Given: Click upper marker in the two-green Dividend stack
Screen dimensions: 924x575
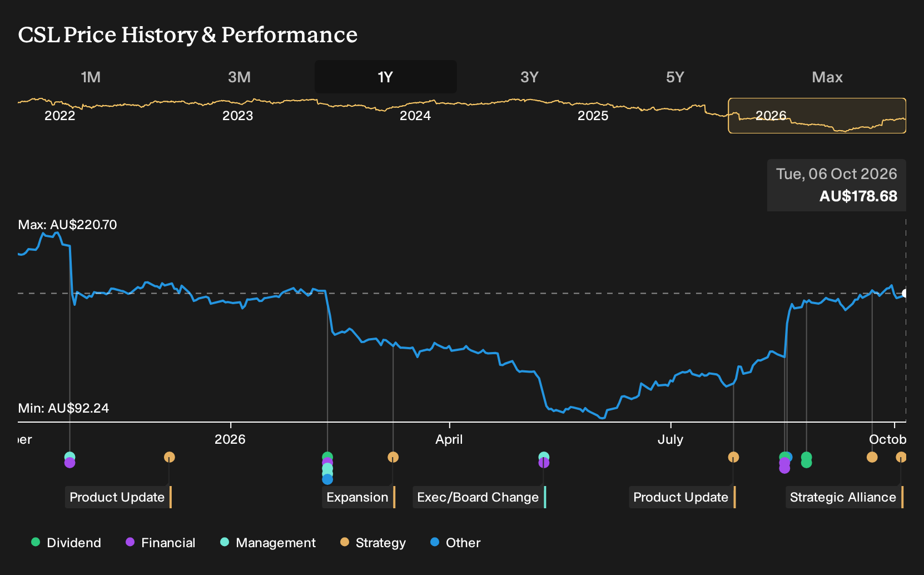Looking at the screenshot, I should tap(806, 456).
